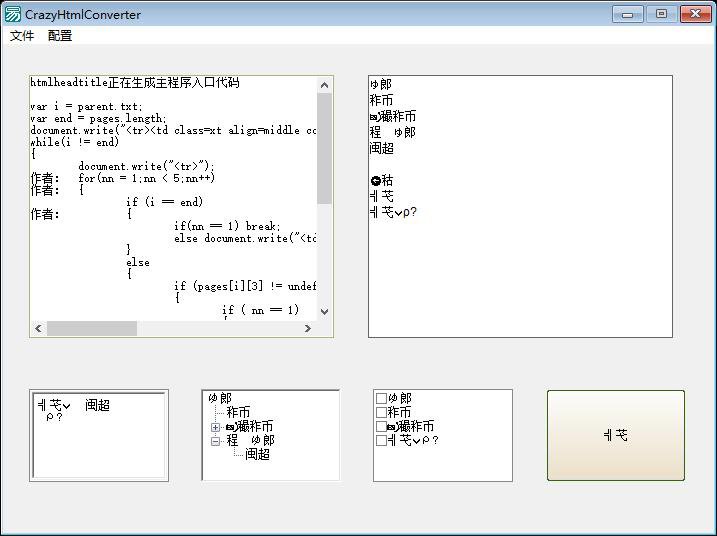717x536 pixels.
Task: Click the CrazyHtmlConverter app icon in title bar
Action: pos(12,14)
